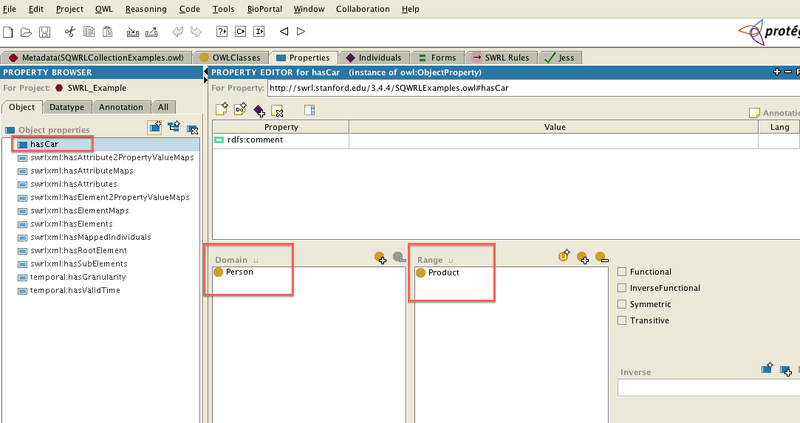Click the Create union icon above Range list
Viewport: 800px width, 423px height.
(x=564, y=256)
